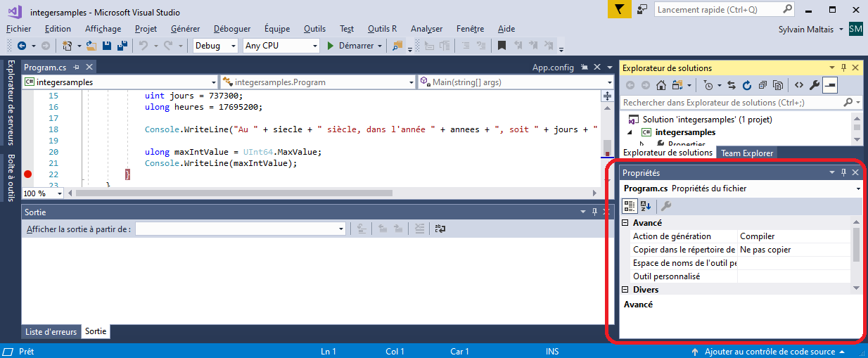Click the wrench Properties icon in solution explorer toolbar
This screenshot has height=358, width=868.
[815, 85]
